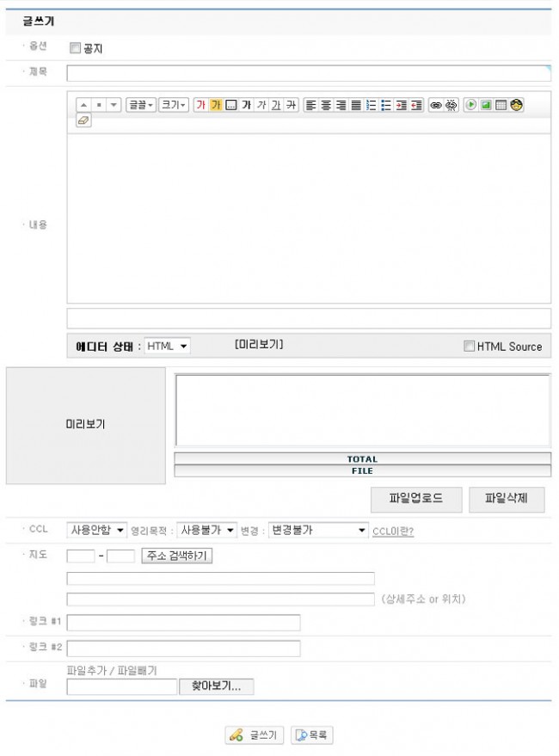The width and height of the screenshot is (559, 756).
Task: Click inside the 내용 editor area
Action: pos(309,218)
